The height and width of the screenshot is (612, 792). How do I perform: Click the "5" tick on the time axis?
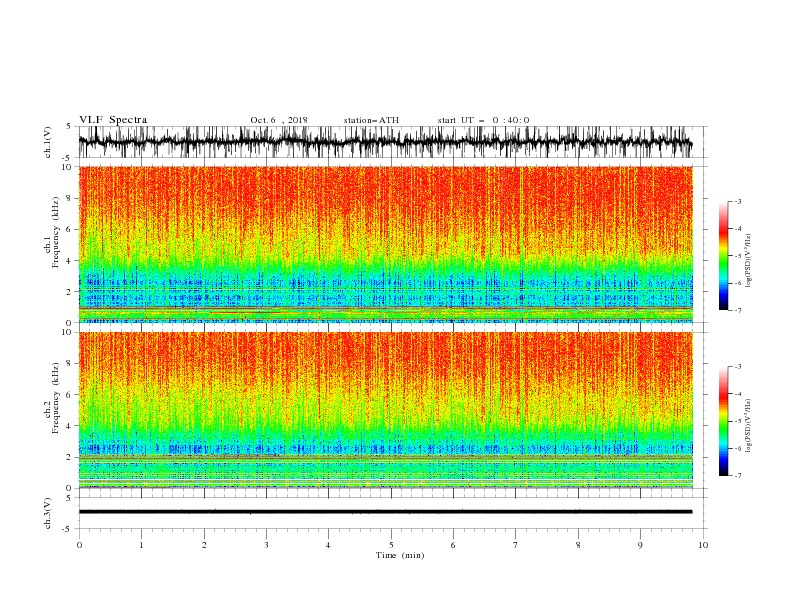pos(391,545)
